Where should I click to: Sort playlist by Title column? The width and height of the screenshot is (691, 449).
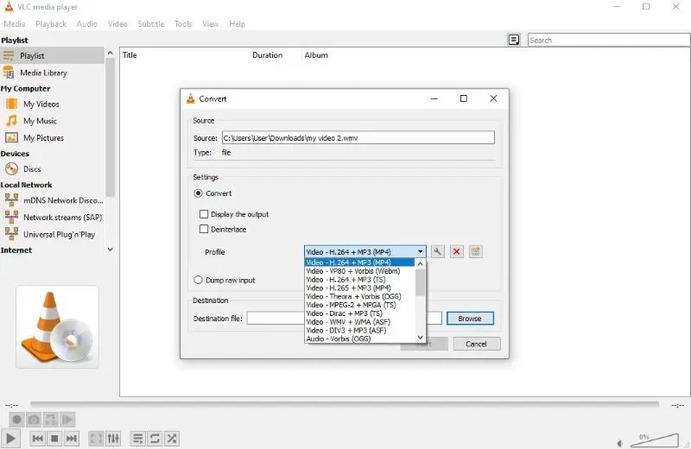pos(185,55)
